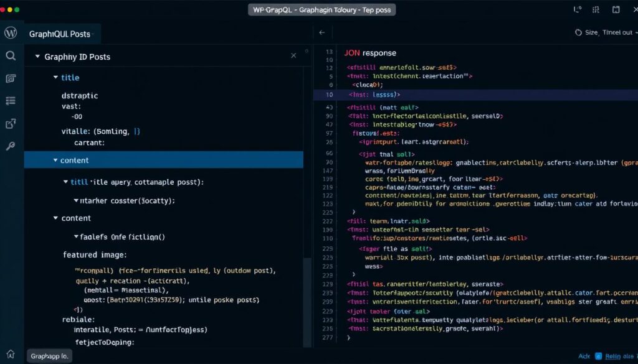Click the back arrow above the response pane
The width and height of the screenshot is (638, 364).
coord(322,32)
